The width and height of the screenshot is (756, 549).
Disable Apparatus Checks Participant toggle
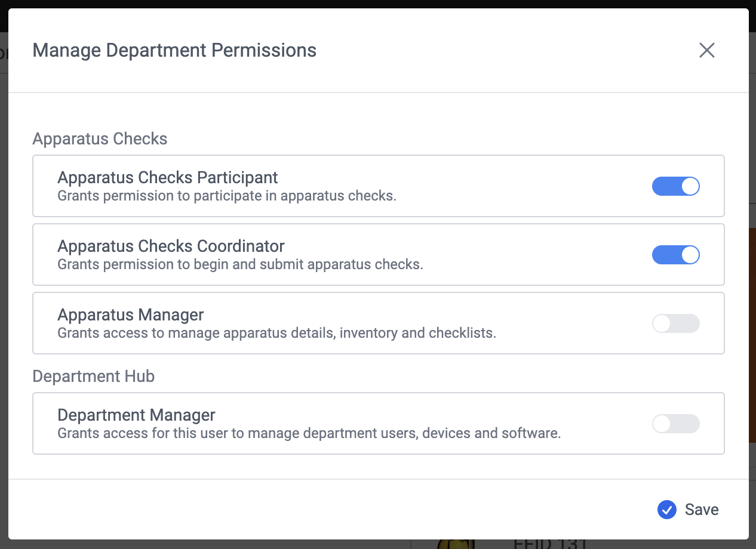(676, 186)
